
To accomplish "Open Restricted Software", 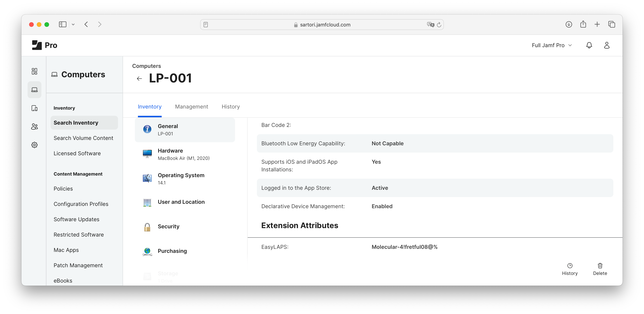I will pyautogui.click(x=79, y=234).
